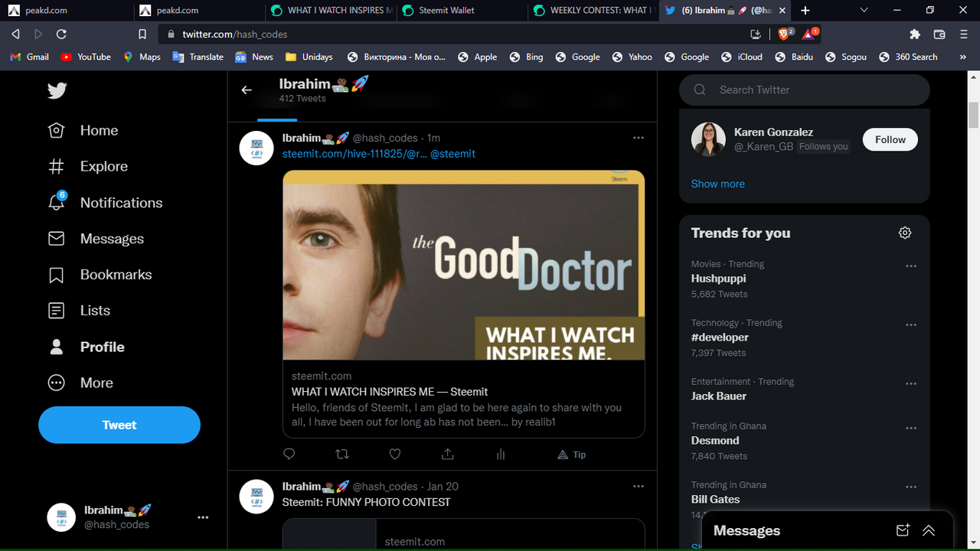Share the Good Doctor tweet
Screen dimensions: 980x551
point(448,454)
